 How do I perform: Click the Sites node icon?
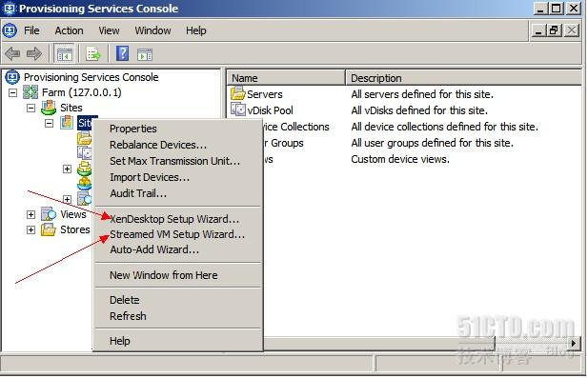(x=49, y=108)
